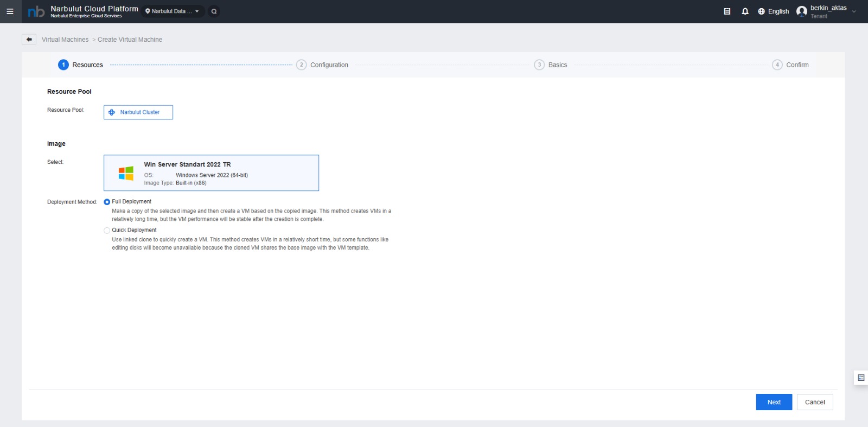Select Quick Deployment radio option
Viewport: 868px width, 427px height.
coord(107,231)
